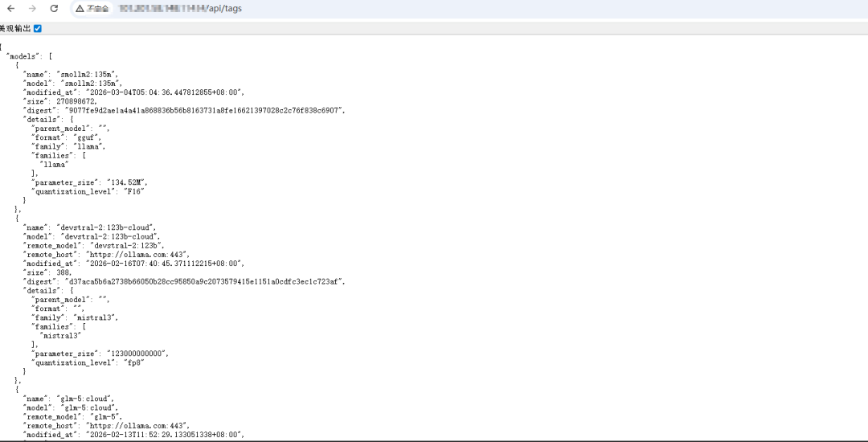Viewport: 868px width, 442px height.
Task: Click digest starting with d37aca5b6a27
Action: [x=205, y=281]
